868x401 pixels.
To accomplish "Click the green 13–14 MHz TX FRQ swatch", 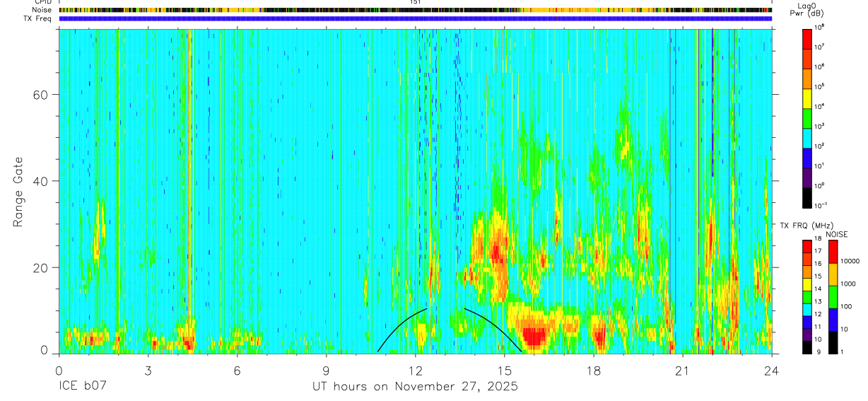I will [807, 296].
